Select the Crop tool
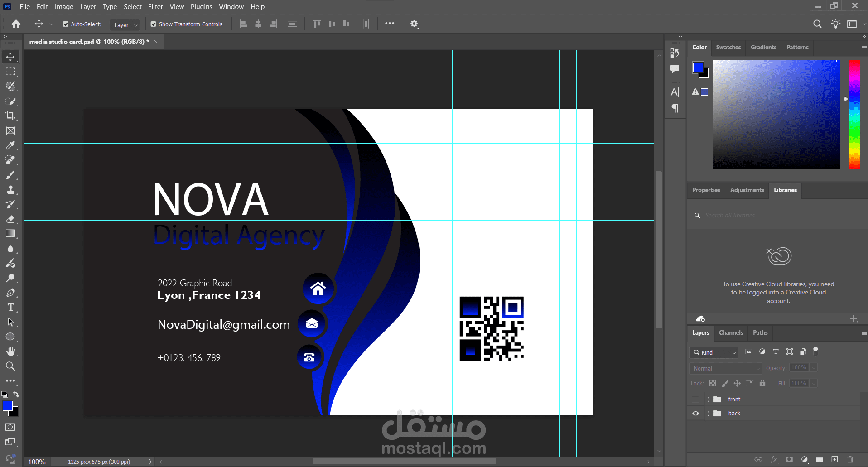The height and width of the screenshot is (467, 868). [10, 116]
